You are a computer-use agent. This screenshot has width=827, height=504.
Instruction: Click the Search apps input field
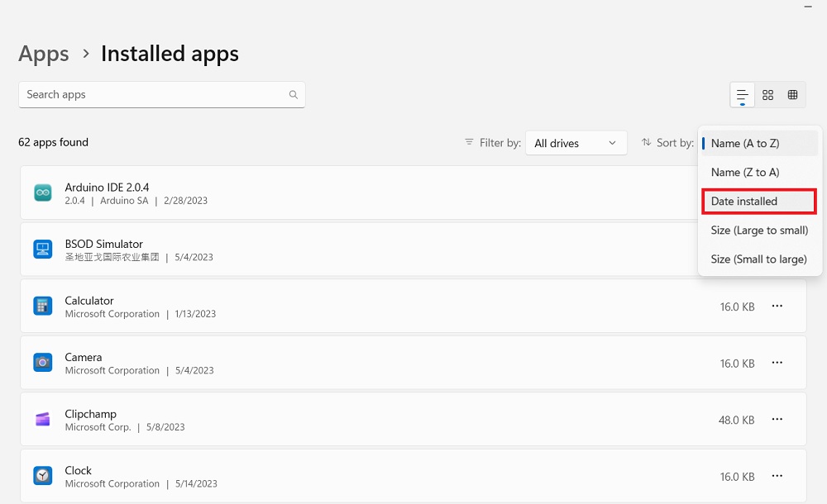[x=149, y=94]
